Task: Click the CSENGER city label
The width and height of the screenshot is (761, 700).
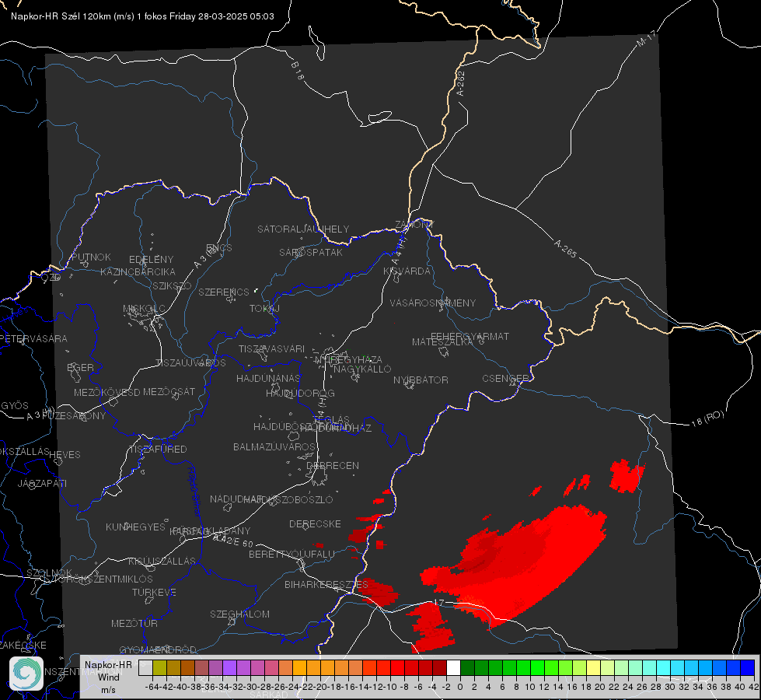Action: 505,379
